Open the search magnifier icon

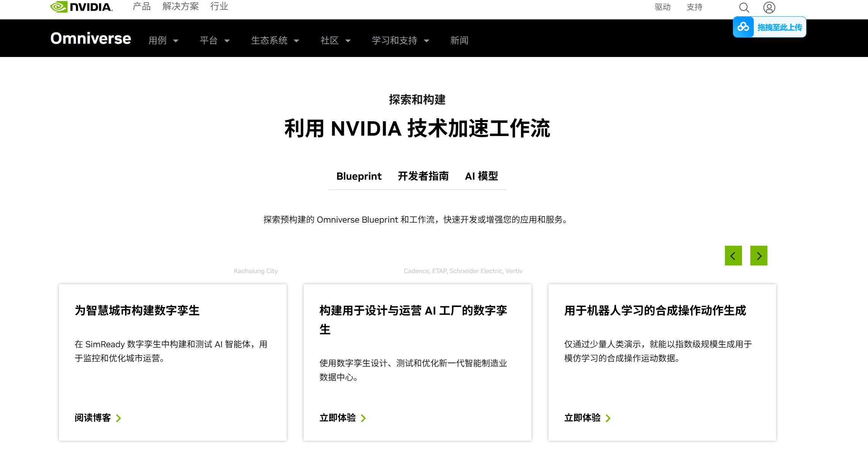point(744,8)
